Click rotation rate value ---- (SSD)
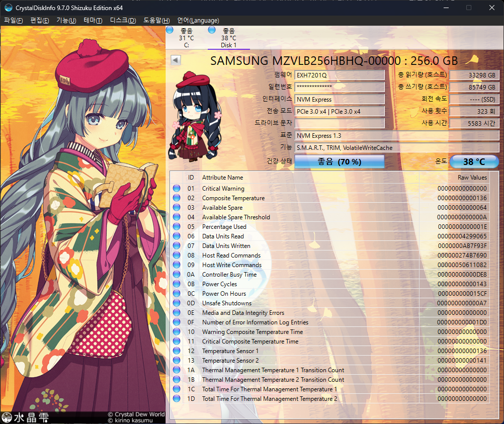This screenshot has width=504, height=424. point(474,99)
